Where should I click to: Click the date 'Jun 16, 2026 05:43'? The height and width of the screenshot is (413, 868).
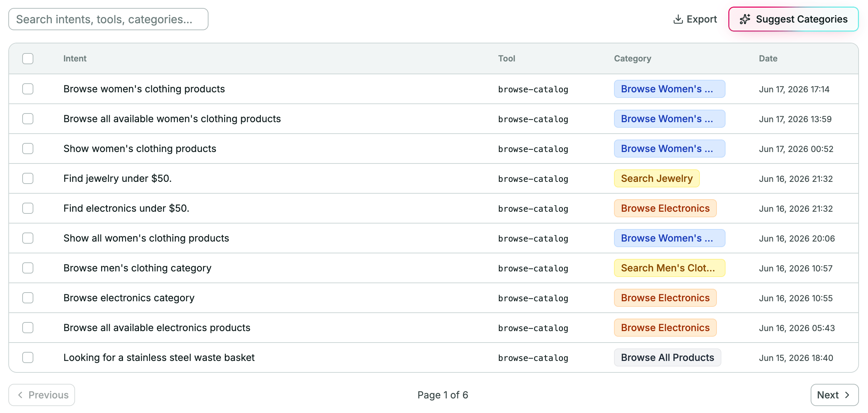click(797, 328)
